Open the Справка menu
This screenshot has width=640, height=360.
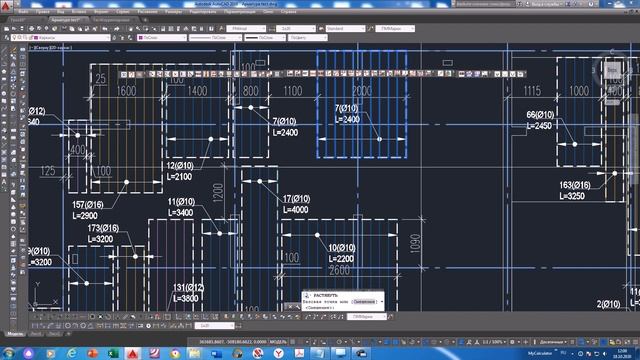click(289, 12)
